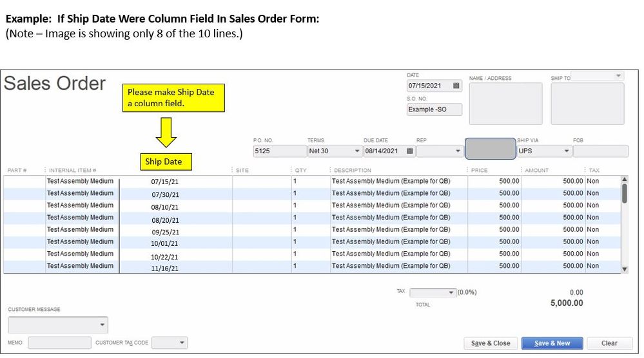Click the DESCRIPTION column header
Viewport: 644px width, 358px height.
[x=352, y=171]
